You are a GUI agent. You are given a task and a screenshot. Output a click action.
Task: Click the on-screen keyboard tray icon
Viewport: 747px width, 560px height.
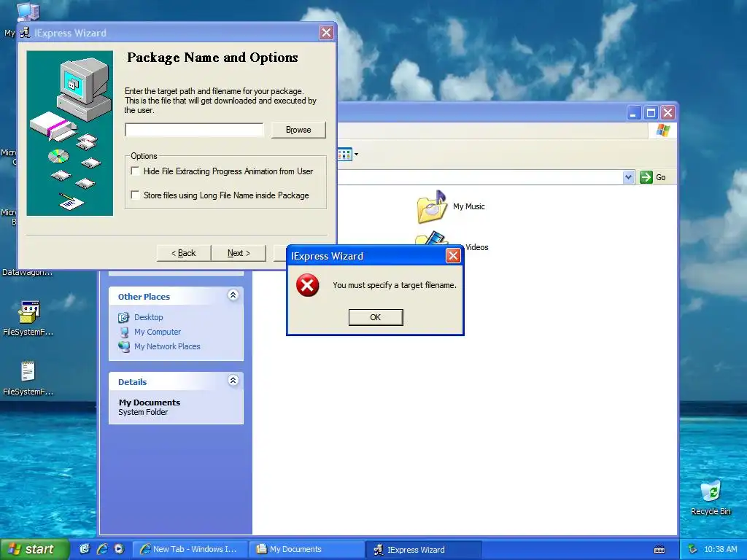coord(659,550)
